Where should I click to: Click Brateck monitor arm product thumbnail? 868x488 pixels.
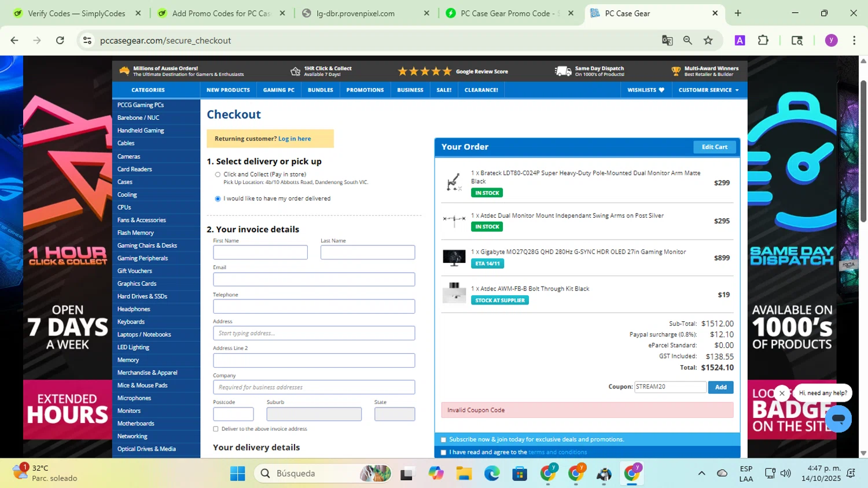point(454,182)
